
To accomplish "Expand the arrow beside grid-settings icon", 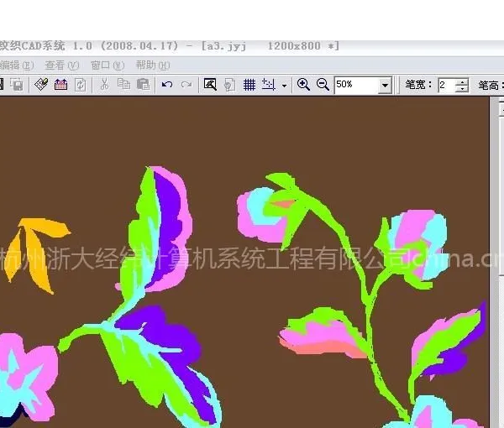I will 284,86.
